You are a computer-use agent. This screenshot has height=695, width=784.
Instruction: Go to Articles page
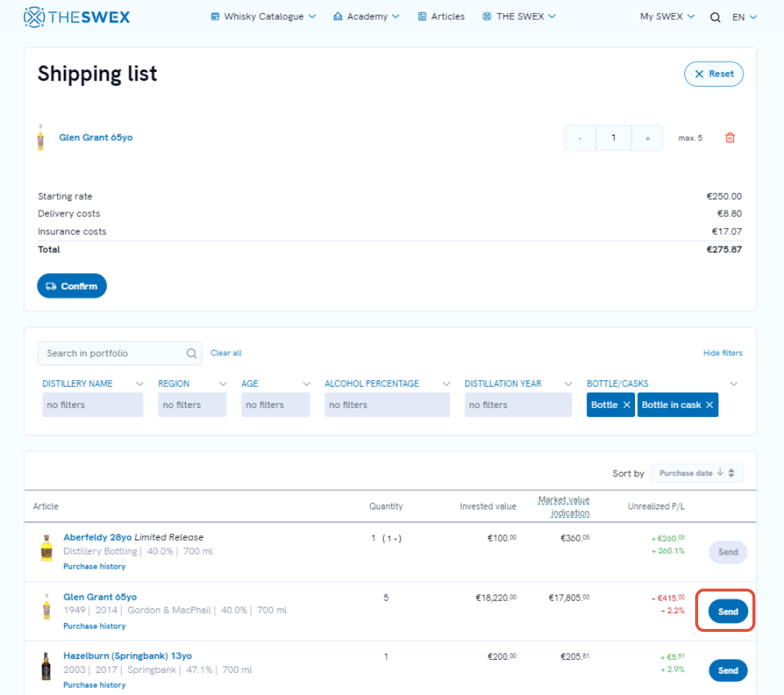click(x=441, y=16)
